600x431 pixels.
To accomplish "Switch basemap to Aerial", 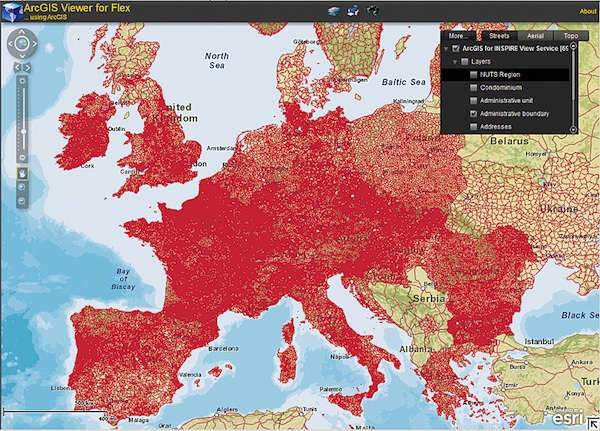I will pyautogui.click(x=534, y=35).
